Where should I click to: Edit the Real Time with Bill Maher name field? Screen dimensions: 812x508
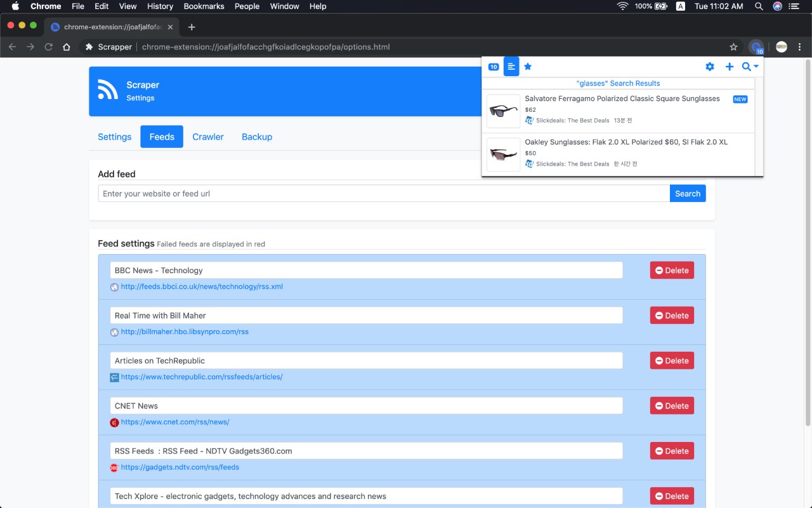click(366, 316)
